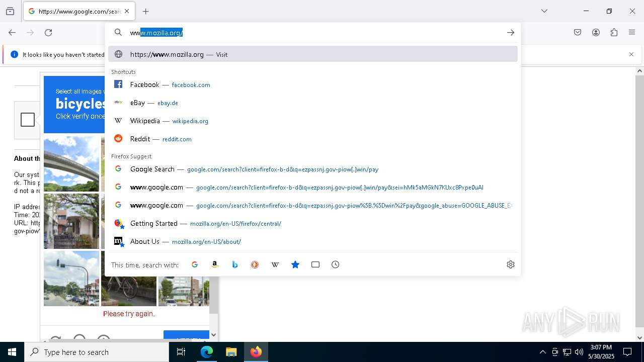This screenshot has height=362, width=644.
Task: Open www.google.com suggestion with google_abuse parameter
Action: pyautogui.click(x=313, y=205)
